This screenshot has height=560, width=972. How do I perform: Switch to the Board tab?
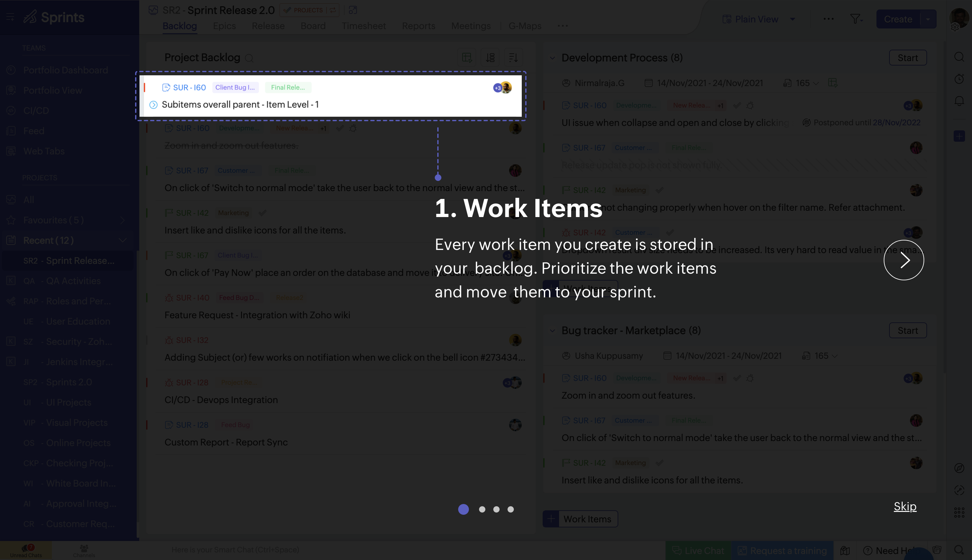[x=313, y=26]
